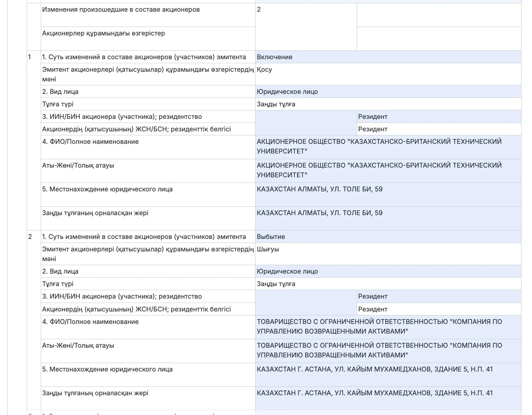Select university name beside ФИО/Полное наименование in entry 1
532x415 pixels.
click(388, 147)
